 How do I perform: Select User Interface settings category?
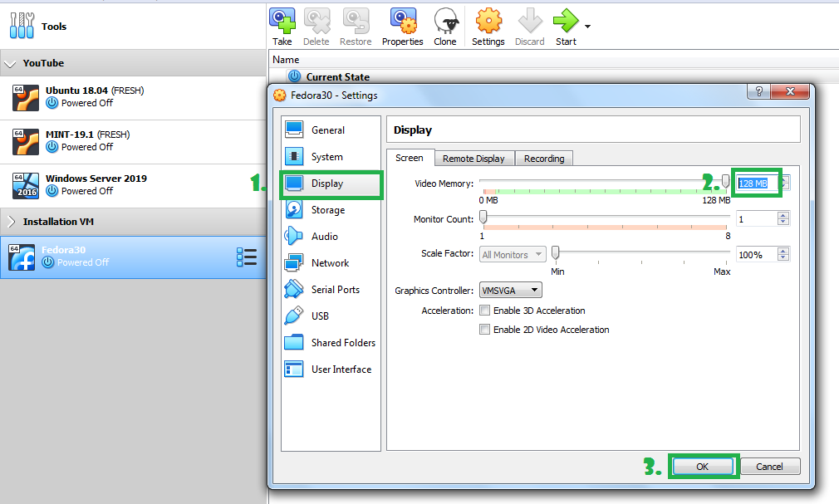[331, 369]
